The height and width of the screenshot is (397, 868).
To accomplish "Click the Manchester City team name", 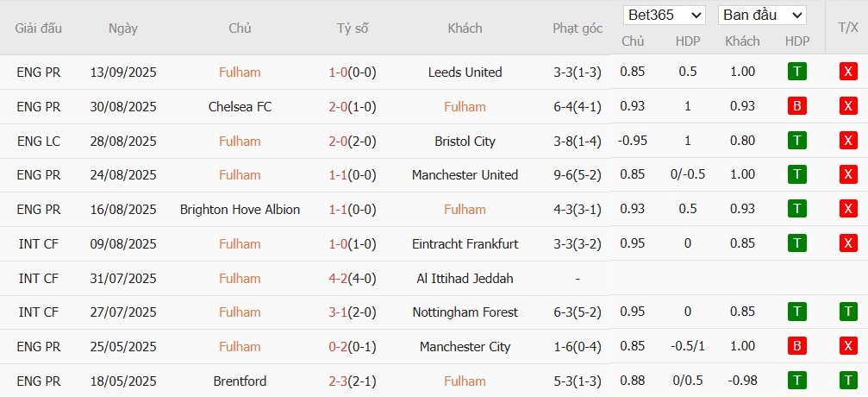I will 465,347.
